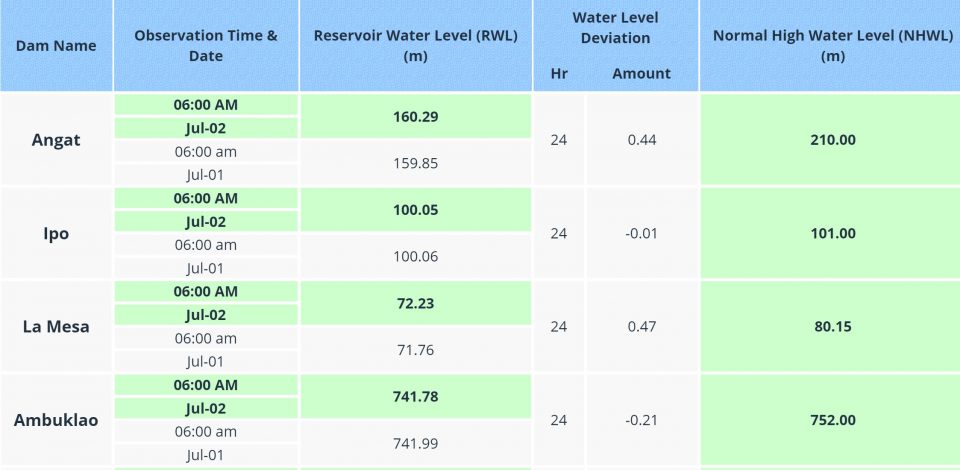
Task: Select the Ambuklao dam name cell
Action: [x=56, y=420]
